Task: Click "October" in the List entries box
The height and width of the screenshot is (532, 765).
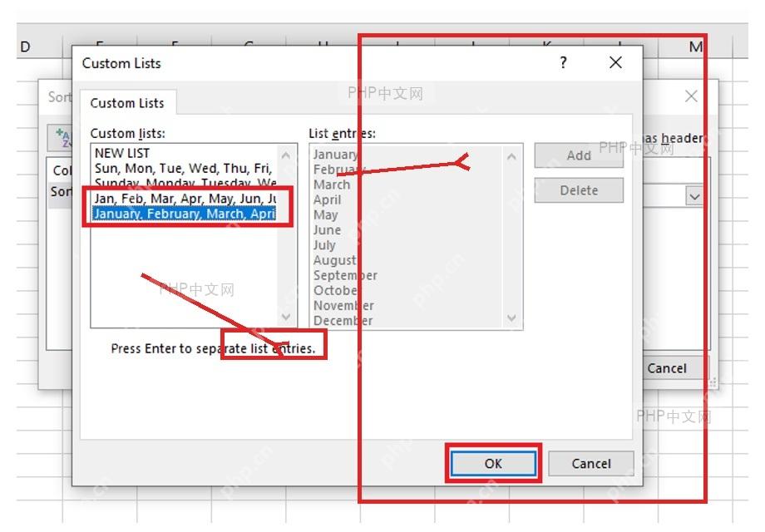Action: coord(335,291)
